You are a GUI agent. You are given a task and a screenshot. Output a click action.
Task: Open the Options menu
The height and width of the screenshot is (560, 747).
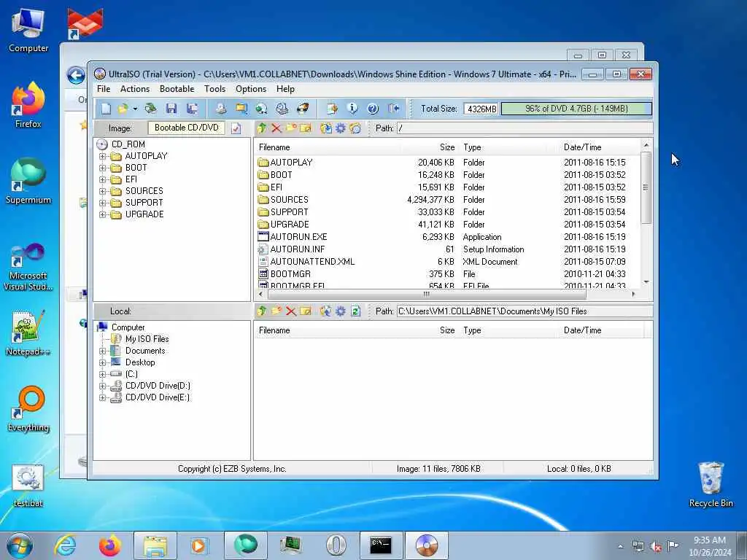[251, 89]
